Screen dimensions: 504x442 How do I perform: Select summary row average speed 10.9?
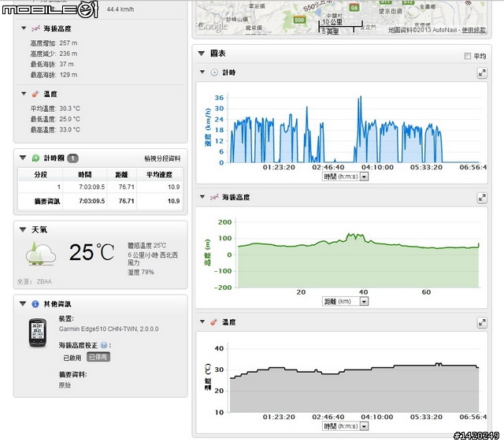coord(173,201)
